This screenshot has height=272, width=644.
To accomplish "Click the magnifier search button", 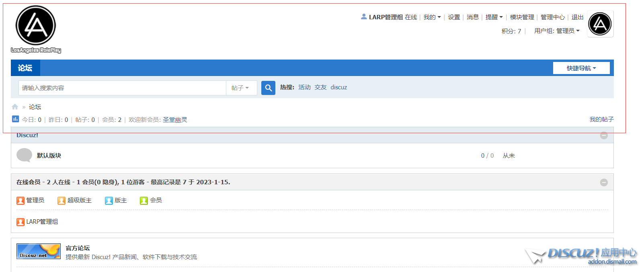I will (x=268, y=88).
